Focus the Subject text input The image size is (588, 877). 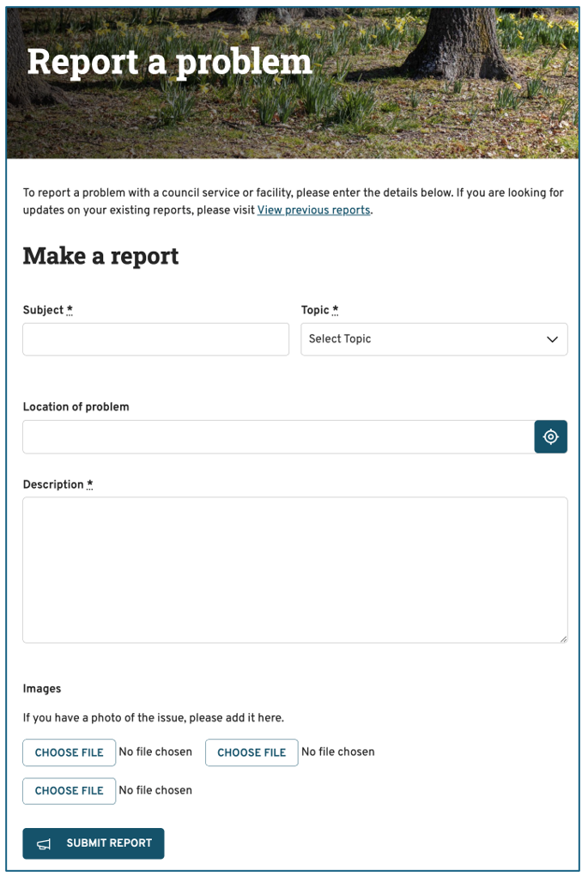(155, 339)
